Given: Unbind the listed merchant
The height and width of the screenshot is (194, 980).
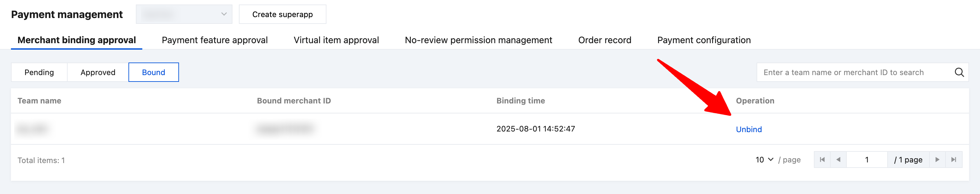Looking at the screenshot, I should pyautogui.click(x=749, y=130).
